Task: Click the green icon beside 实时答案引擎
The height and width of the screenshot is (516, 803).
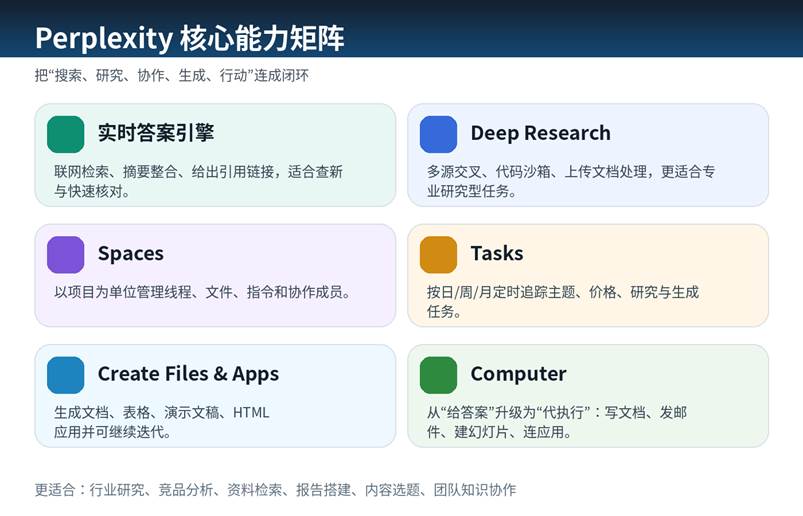Action: click(65, 134)
